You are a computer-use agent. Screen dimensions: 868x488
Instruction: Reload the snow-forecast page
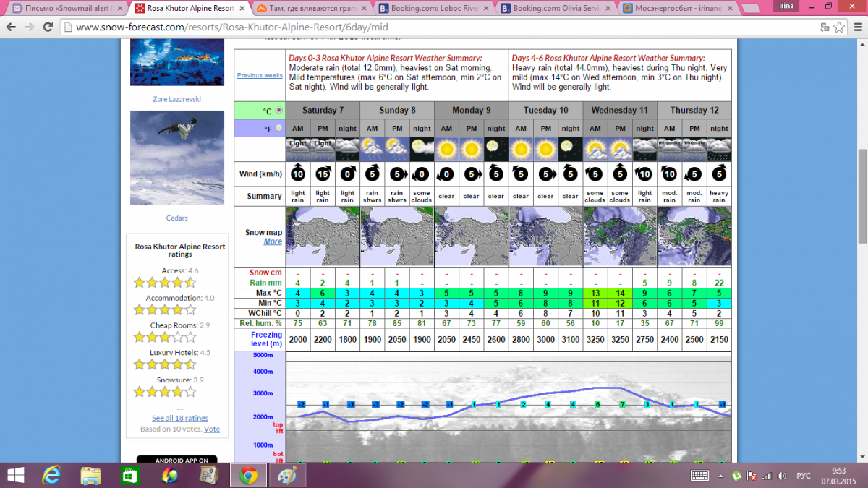(x=48, y=27)
